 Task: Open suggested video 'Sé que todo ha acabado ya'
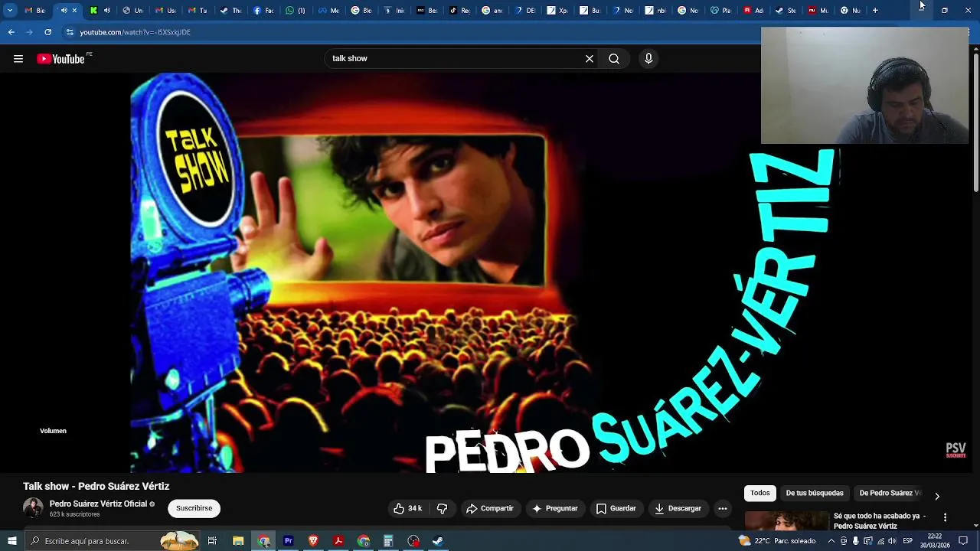tap(880, 520)
